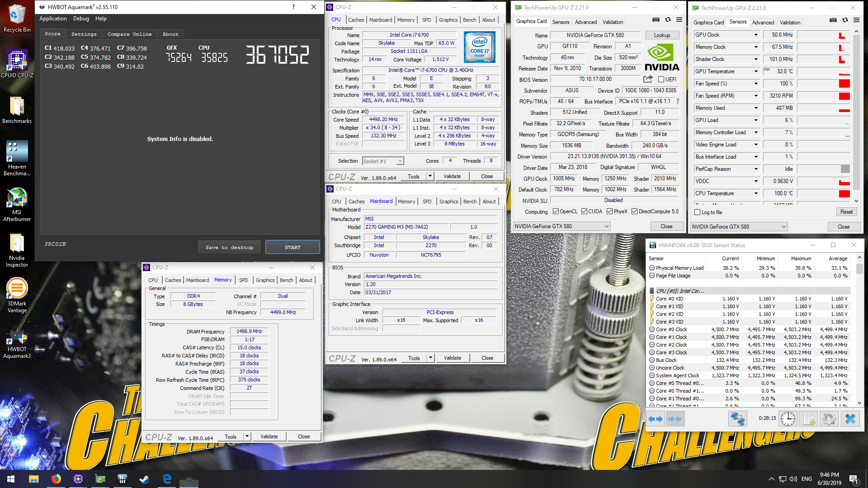Screen dimensions: 868x488
Task: Launch 3DMark Vantage desktop shortcut
Action: (17, 296)
